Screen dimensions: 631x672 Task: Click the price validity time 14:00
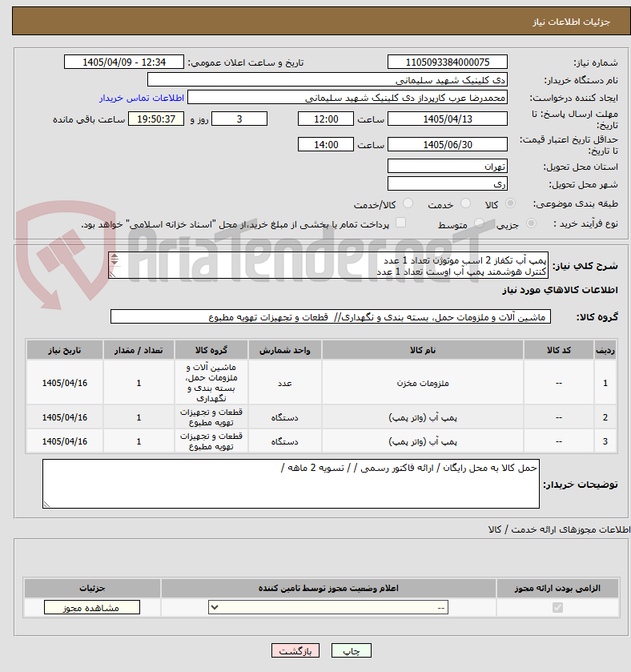326,144
